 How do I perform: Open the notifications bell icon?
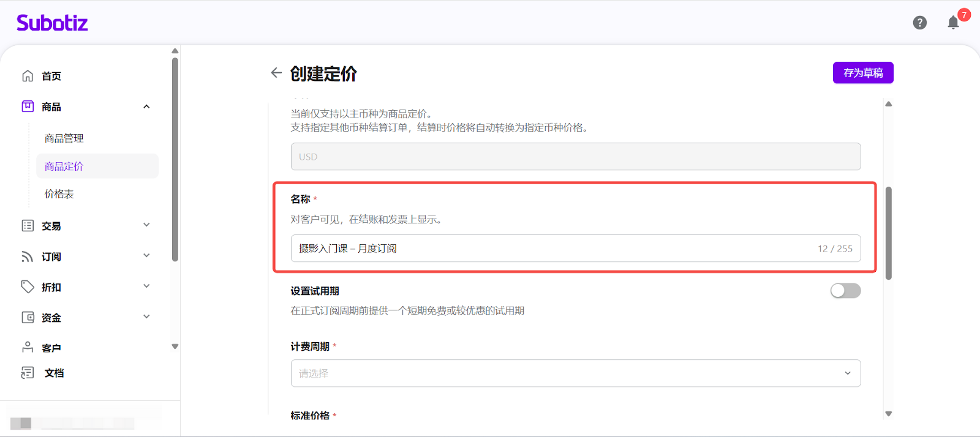[953, 23]
